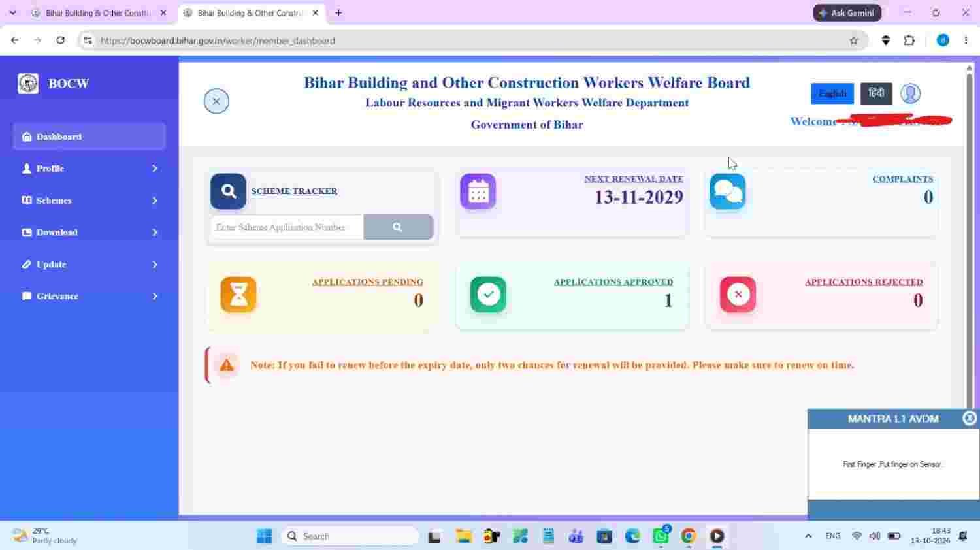980x550 pixels.
Task: Close the MANTRA L1 AVDM popup
Action: click(970, 419)
